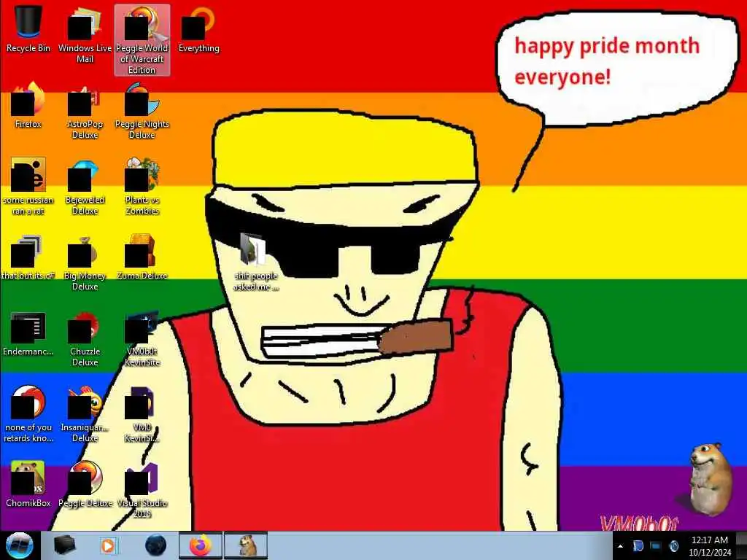The height and width of the screenshot is (560, 747).
Task: Click the Zuma Deluxe shortcut
Action: tap(142, 257)
